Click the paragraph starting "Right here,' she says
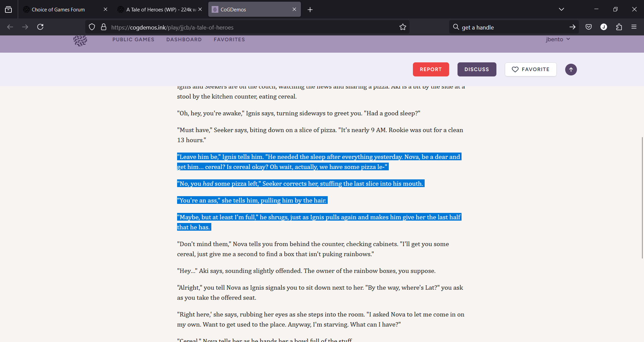This screenshot has height=342, width=644. pos(321,320)
